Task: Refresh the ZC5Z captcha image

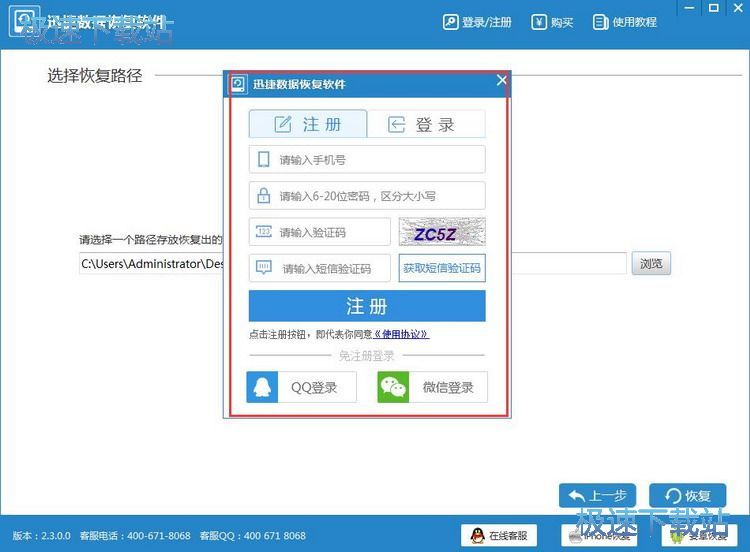Action: [442, 232]
